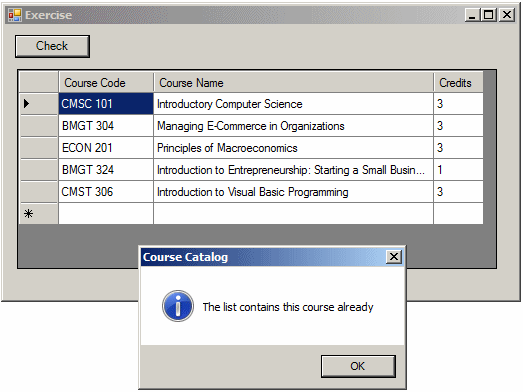Viewport: 523px width, 392px height.
Task: Click the blue information icon in dialog
Action: coord(178,306)
